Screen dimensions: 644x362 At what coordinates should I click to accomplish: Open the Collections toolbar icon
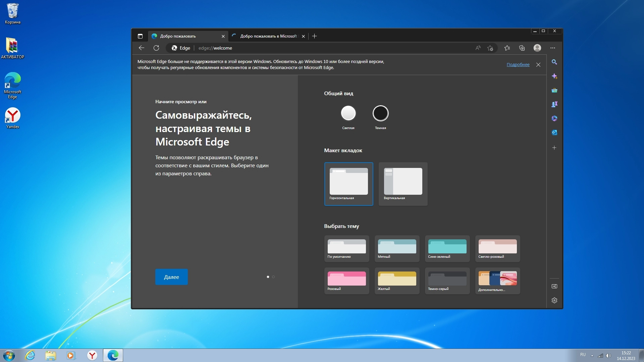522,48
